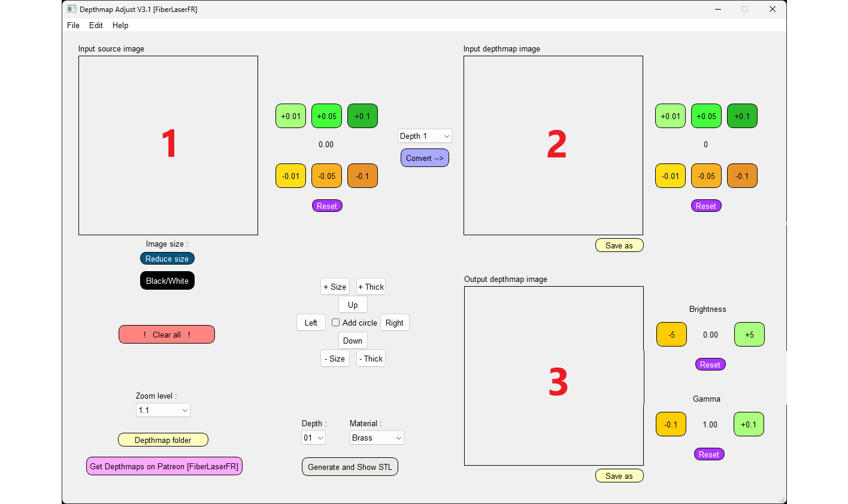The image size is (848, 504).
Task: Open the Depth 01 dropdown
Action: click(313, 438)
